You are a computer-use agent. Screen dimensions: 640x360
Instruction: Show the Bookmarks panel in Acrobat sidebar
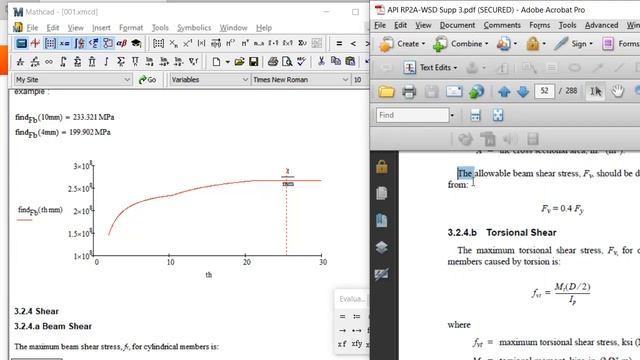[x=382, y=220]
